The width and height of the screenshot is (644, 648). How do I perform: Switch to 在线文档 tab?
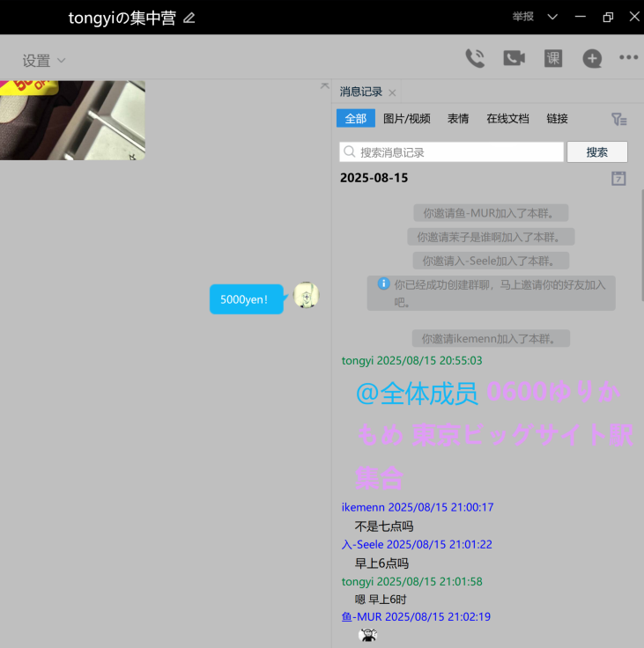point(507,119)
